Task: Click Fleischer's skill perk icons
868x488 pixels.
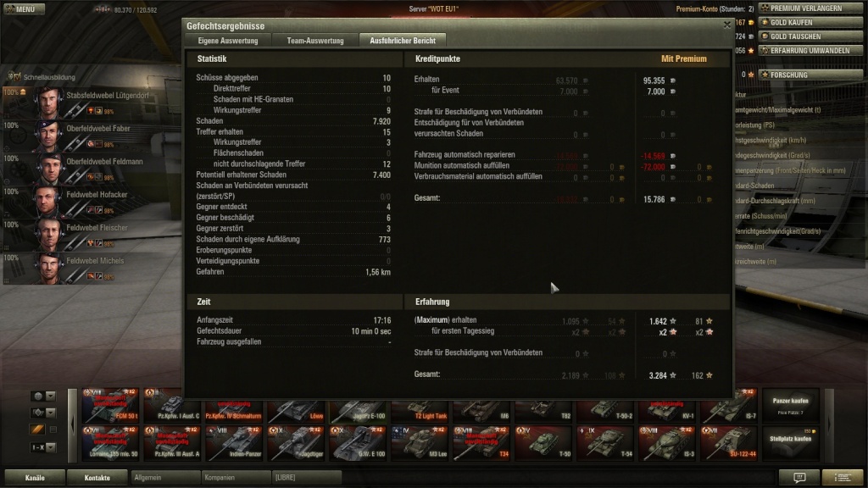Action: coord(95,243)
